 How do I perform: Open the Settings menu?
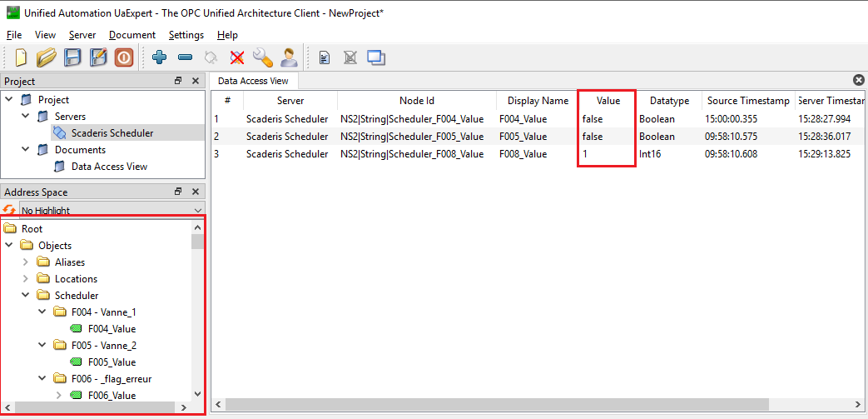[186, 35]
